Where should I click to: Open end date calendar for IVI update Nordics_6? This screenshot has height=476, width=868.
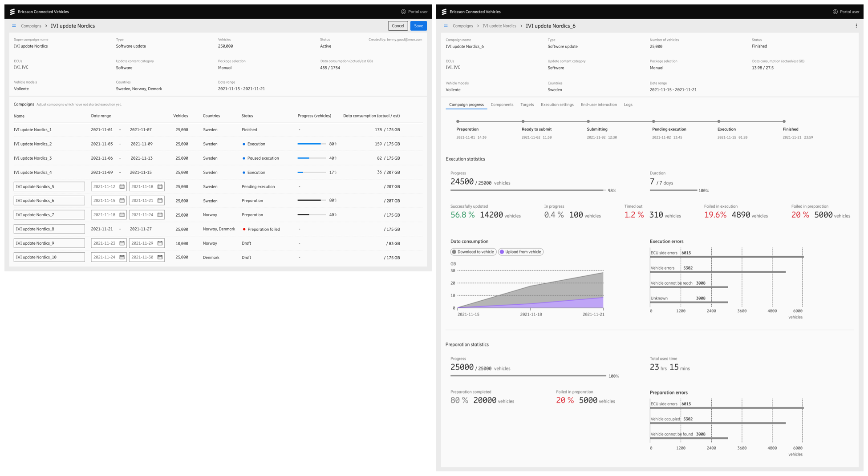(160, 201)
